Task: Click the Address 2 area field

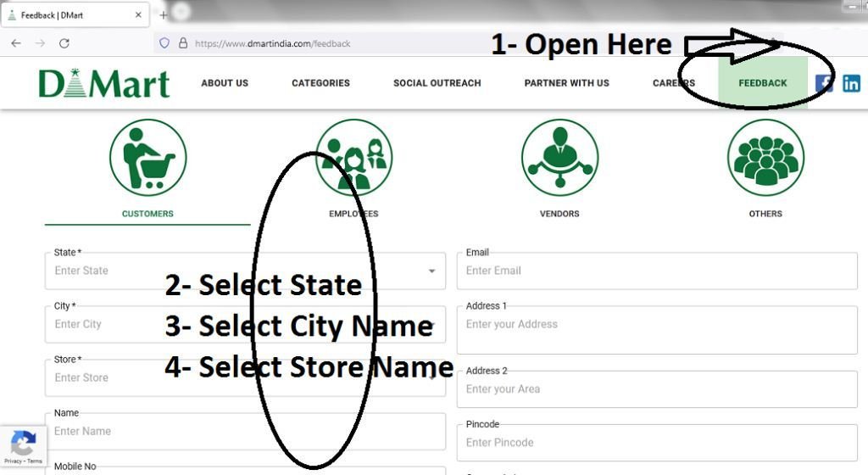Action: tap(657, 389)
